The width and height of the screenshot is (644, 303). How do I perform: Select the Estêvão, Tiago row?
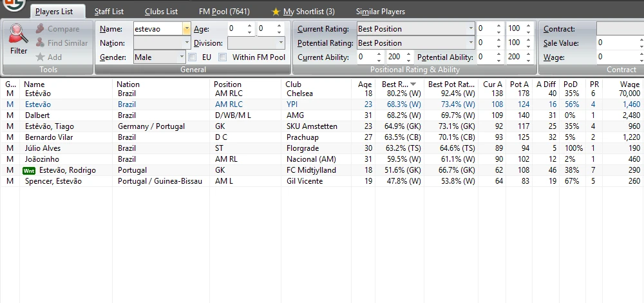[322, 126]
